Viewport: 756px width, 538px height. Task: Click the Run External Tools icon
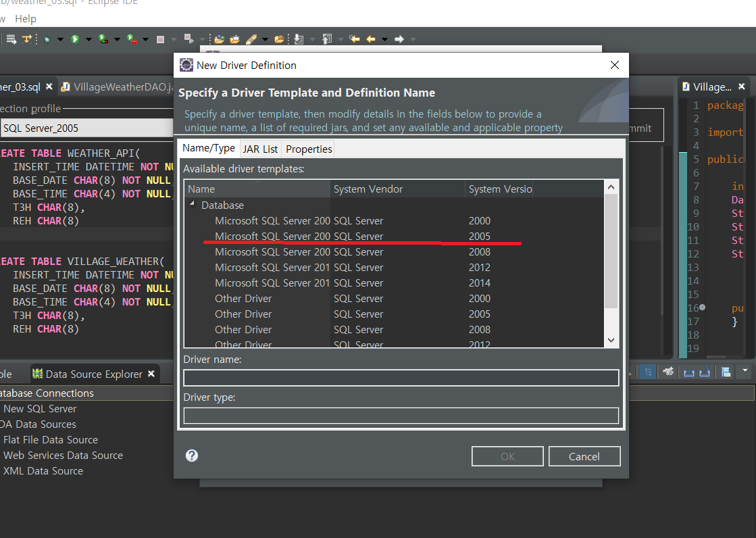click(x=132, y=39)
